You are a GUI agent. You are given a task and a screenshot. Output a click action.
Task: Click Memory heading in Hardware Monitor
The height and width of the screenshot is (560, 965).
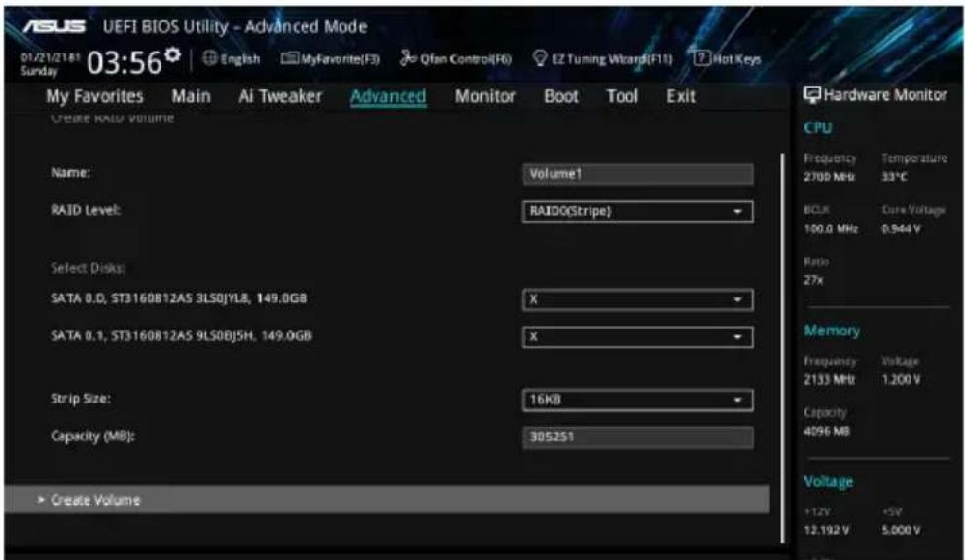(x=832, y=331)
